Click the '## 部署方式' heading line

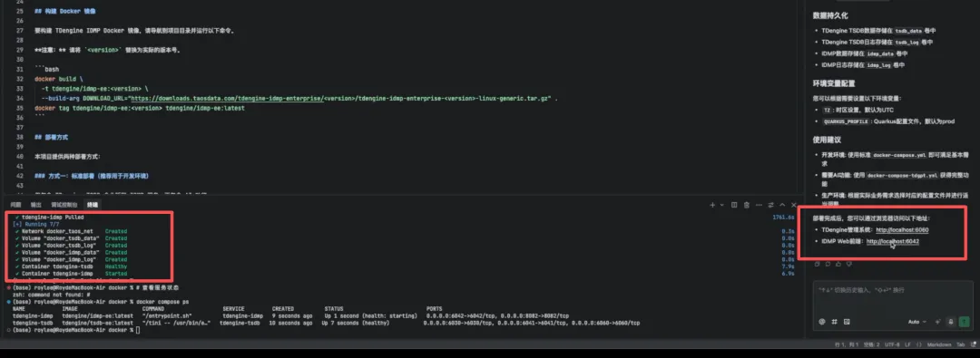pyautogui.click(x=51, y=136)
